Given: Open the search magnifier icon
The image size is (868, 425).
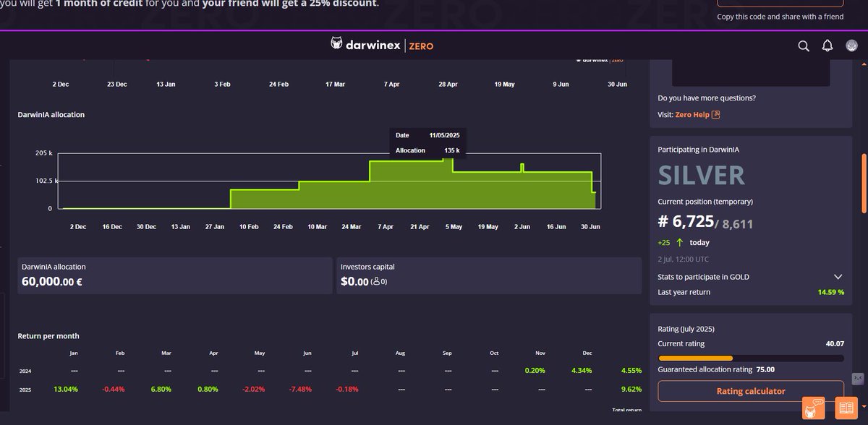Looking at the screenshot, I should pos(804,46).
